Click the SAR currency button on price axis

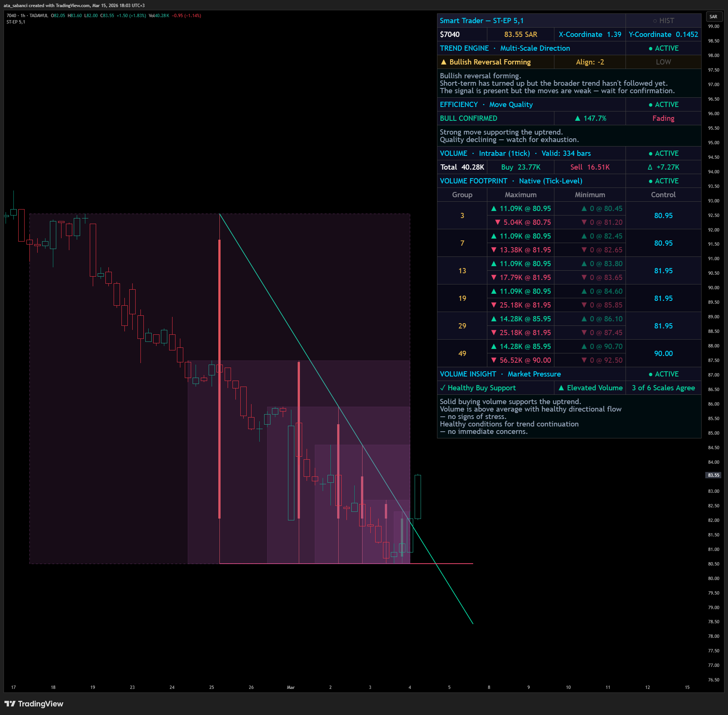[713, 16]
